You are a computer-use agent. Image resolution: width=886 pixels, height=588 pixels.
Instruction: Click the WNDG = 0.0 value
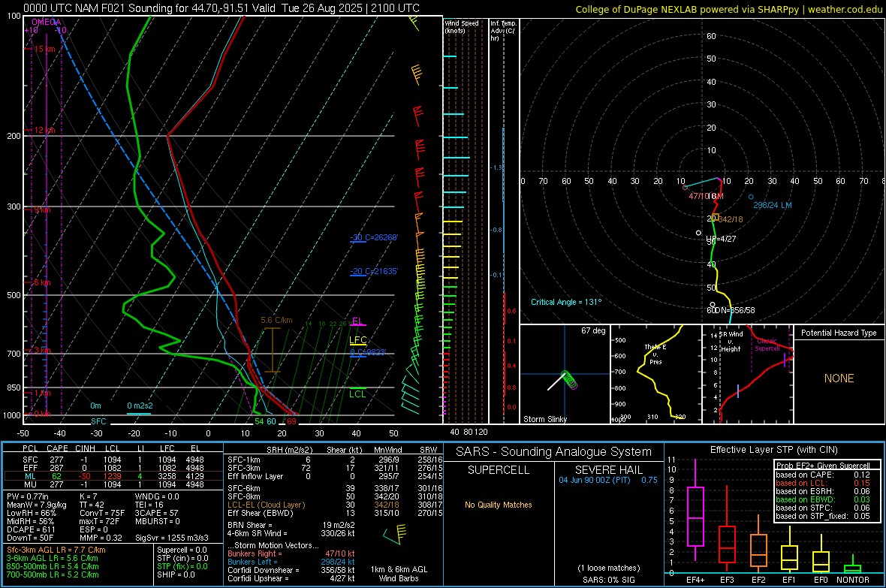point(157,496)
